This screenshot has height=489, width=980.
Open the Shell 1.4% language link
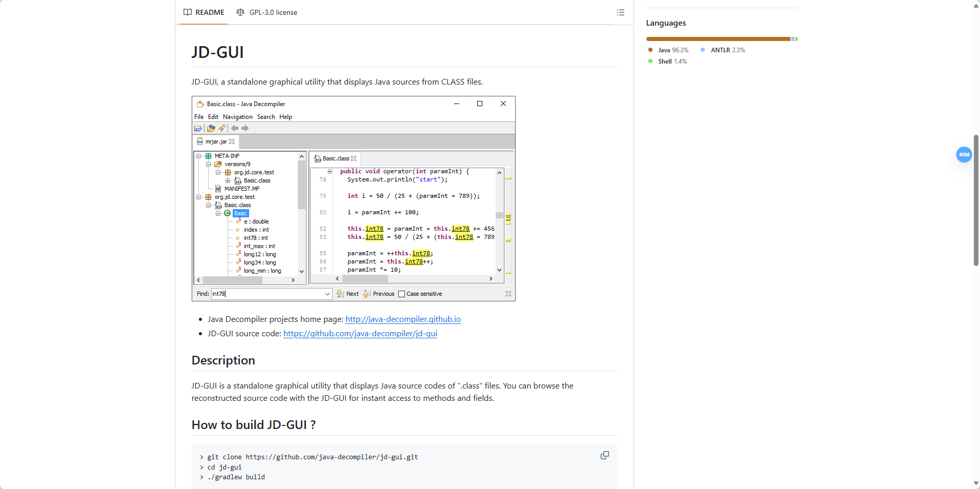pos(667,62)
